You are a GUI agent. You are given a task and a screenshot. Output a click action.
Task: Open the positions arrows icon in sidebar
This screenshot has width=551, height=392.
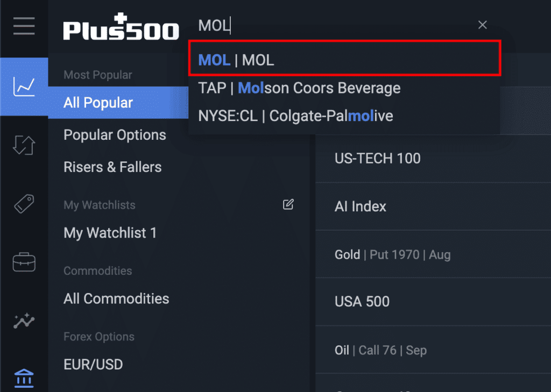tap(24, 146)
